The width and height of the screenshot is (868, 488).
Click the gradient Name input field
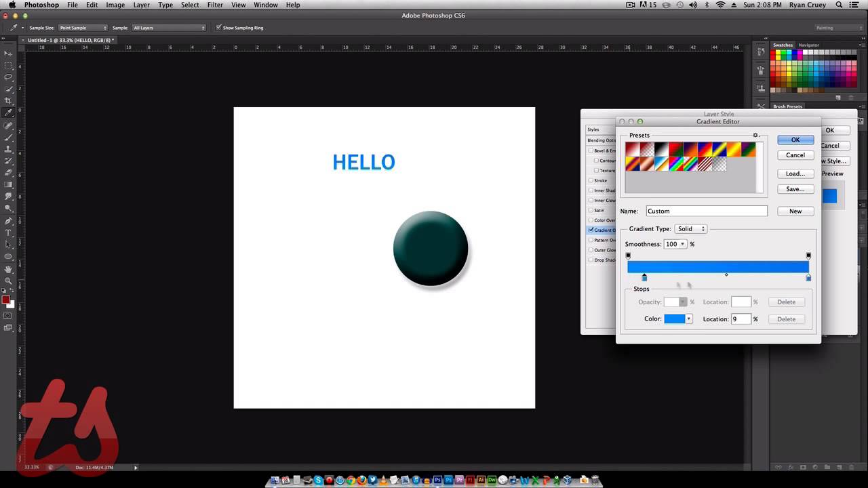click(x=707, y=211)
